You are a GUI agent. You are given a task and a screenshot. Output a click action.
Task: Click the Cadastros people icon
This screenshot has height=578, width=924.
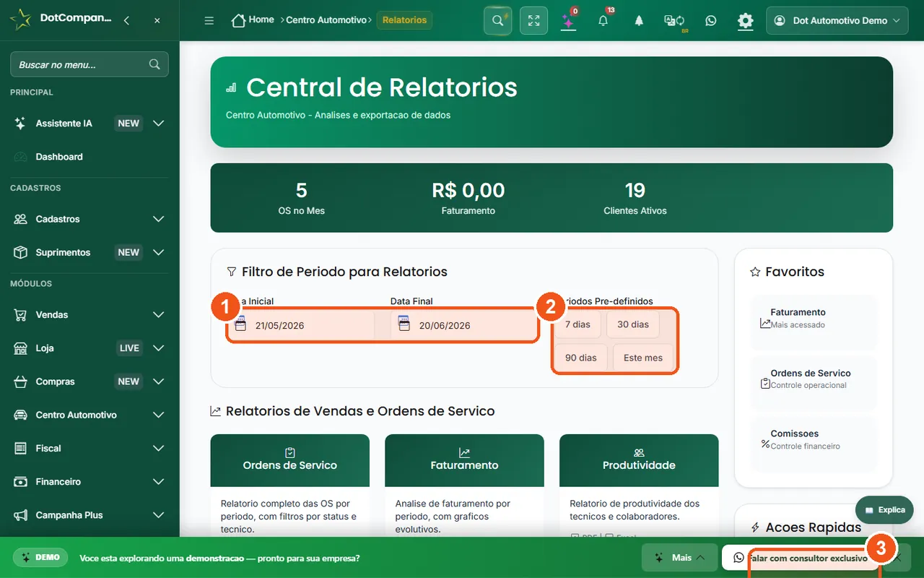[21, 219]
